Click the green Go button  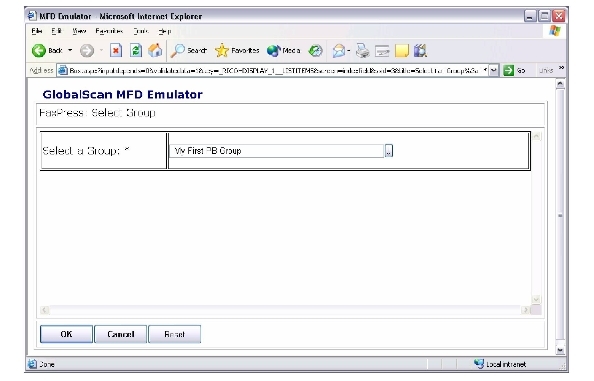tap(514, 70)
